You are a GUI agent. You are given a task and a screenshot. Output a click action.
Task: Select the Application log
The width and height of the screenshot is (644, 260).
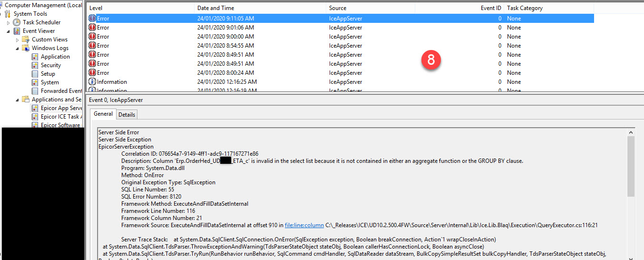pyautogui.click(x=55, y=57)
